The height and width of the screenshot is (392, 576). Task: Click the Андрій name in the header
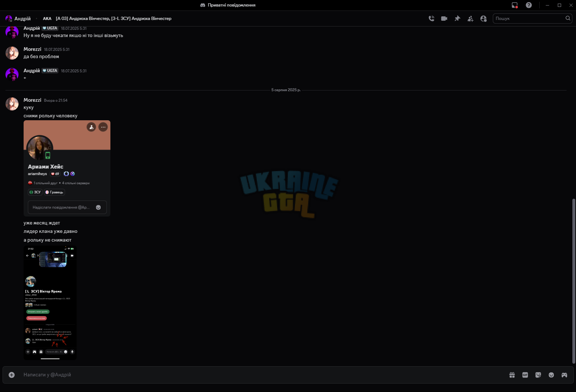23,19
